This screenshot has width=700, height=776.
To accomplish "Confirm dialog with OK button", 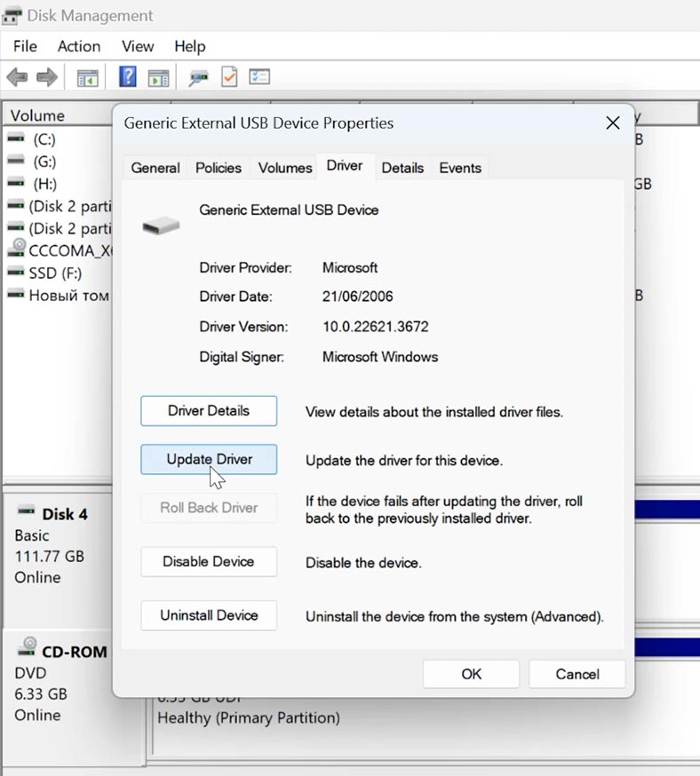I will pyautogui.click(x=471, y=674).
